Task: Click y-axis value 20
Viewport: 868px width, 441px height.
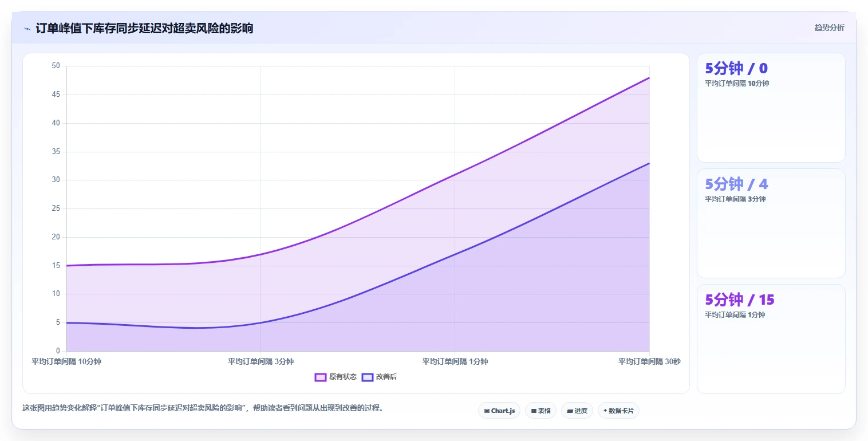Action: [x=56, y=237]
